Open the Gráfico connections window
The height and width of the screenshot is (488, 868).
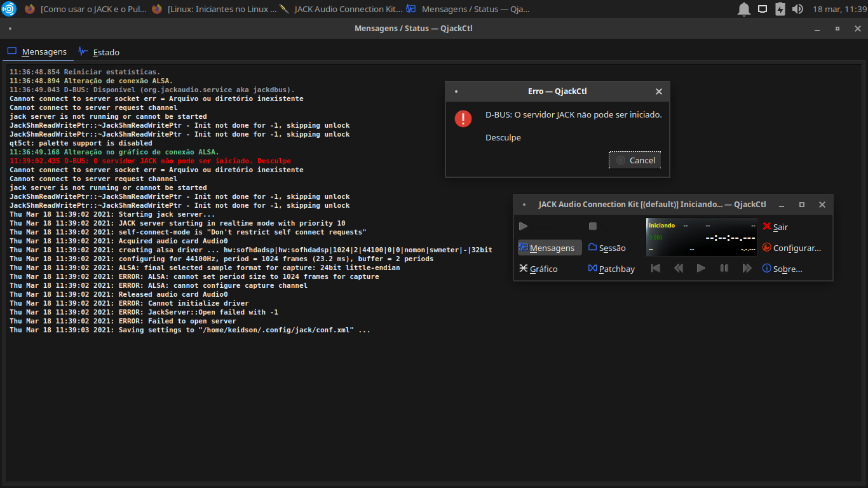539,269
